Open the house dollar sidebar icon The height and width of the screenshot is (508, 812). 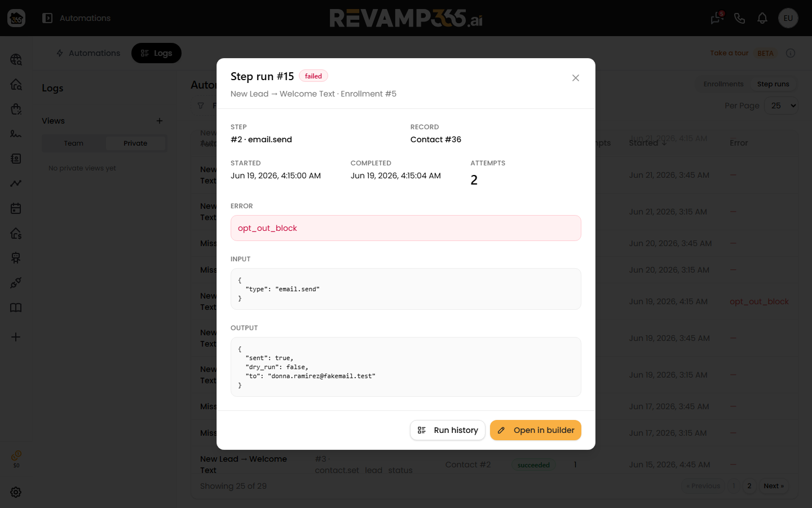[x=16, y=233]
